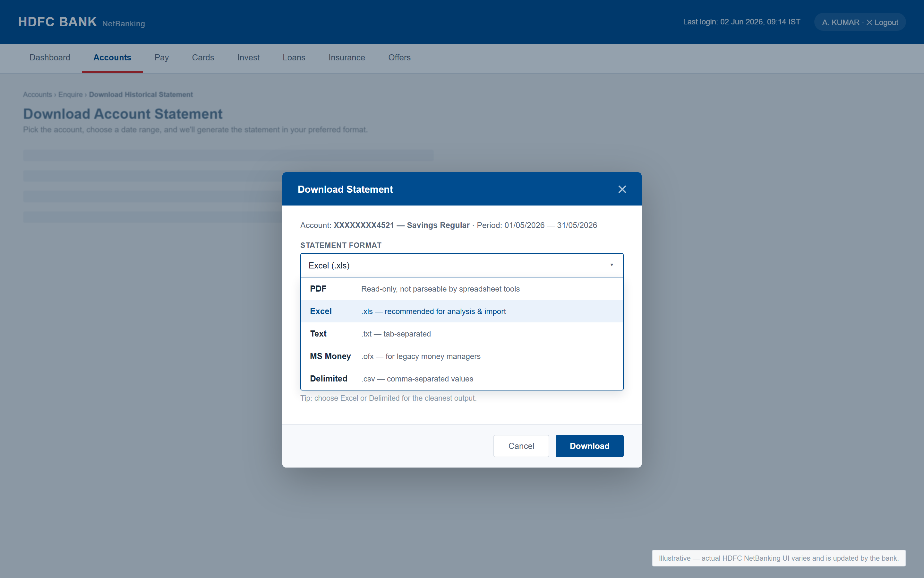Follow the Accounts breadcrumb link
This screenshot has width=924, height=578.
(x=38, y=94)
